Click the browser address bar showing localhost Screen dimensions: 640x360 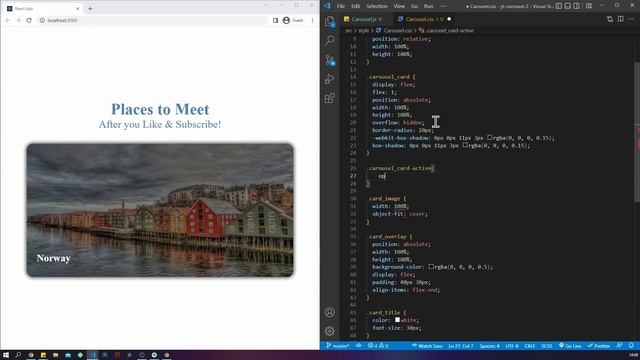pyautogui.click(x=153, y=20)
